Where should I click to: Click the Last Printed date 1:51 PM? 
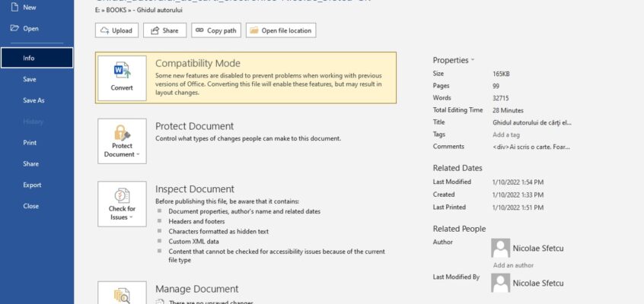click(518, 207)
